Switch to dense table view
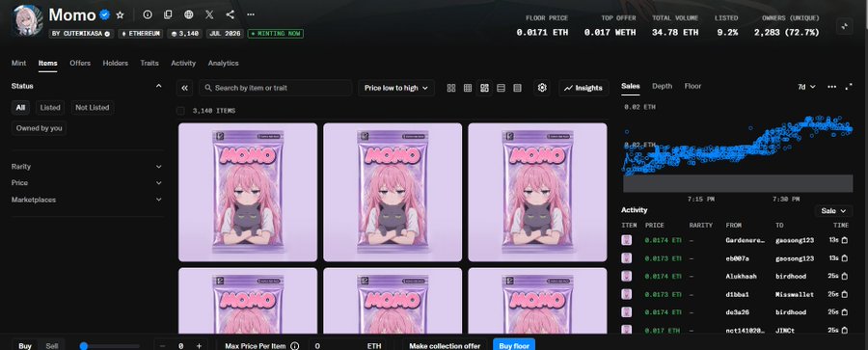The image size is (868, 350). (x=518, y=88)
